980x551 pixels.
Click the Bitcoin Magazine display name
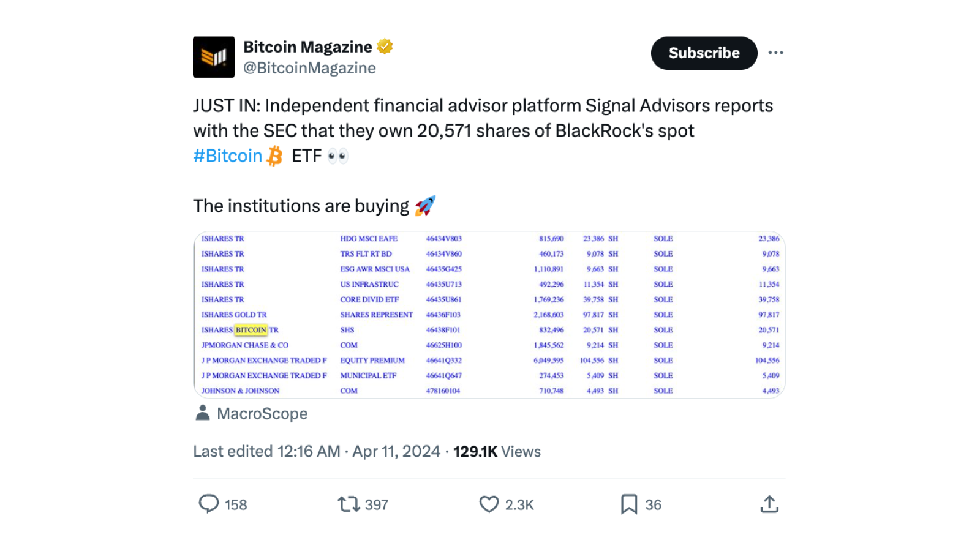pyautogui.click(x=307, y=47)
